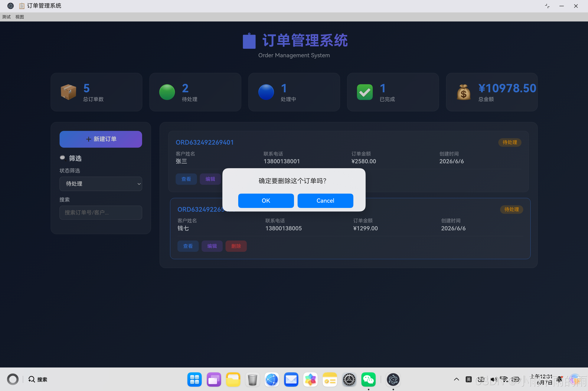Click the 待处理 status badge on 张三's order
The image size is (588, 391).
point(510,142)
